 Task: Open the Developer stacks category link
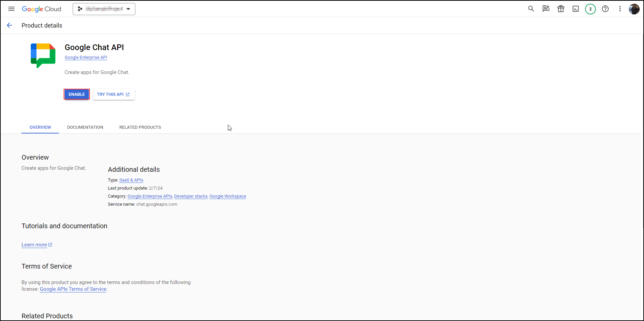[x=191, y=196]
